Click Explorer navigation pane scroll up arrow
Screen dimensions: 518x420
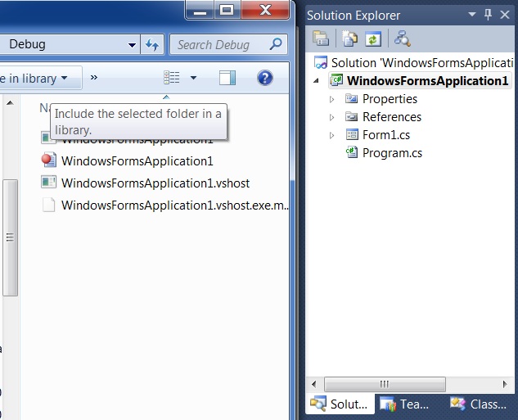[x=11, y=103]
